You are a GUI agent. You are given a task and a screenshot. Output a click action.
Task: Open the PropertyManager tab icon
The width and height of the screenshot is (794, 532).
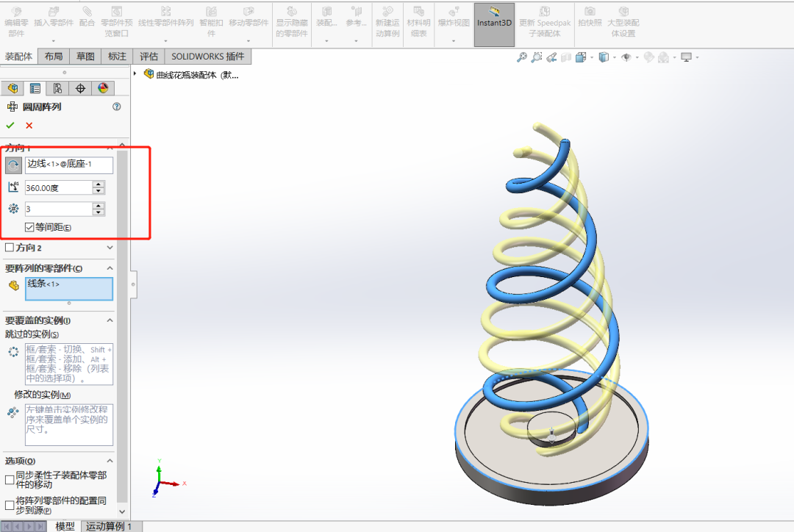pyautogui.click(x=35, y=88)
